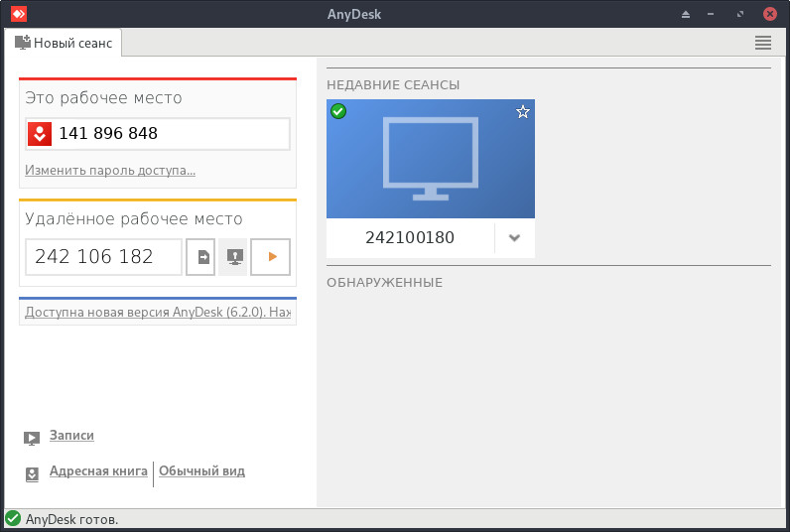Open the Адресная книга link
Screen dimensions: 790x532
click(x=98, y=471)
